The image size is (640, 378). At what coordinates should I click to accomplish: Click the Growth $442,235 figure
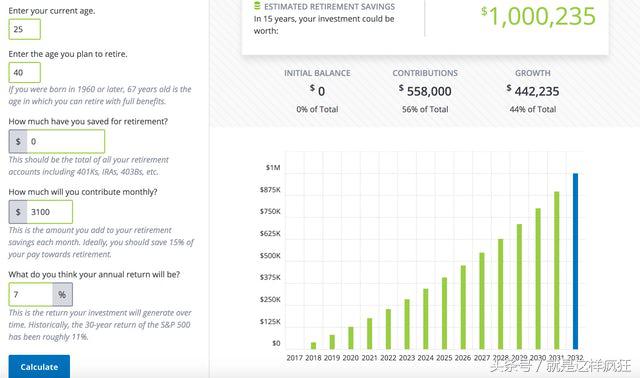pyautogui.click(x=533, y=91)
